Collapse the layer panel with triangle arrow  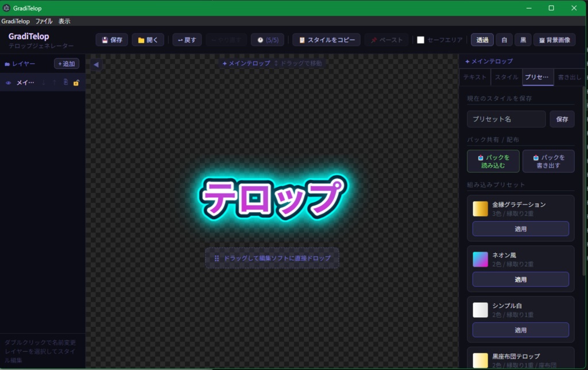[x=96, y=64]
